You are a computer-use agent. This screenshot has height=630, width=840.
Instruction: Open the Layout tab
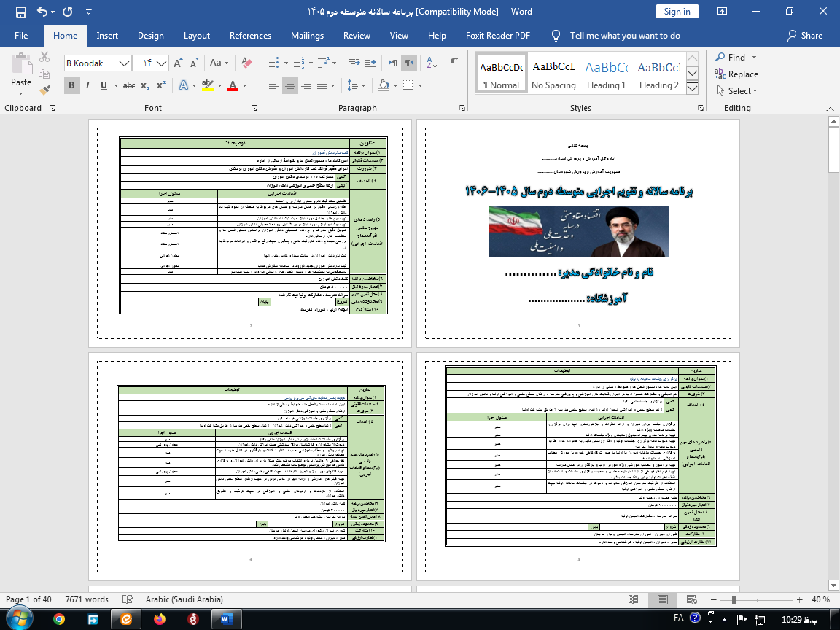coord(197,35)
